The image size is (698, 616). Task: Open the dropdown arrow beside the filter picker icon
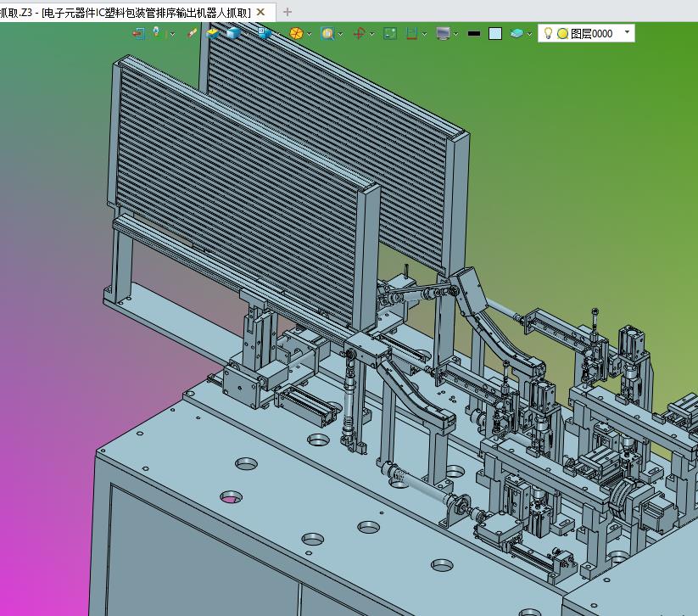tap(172, 34)
